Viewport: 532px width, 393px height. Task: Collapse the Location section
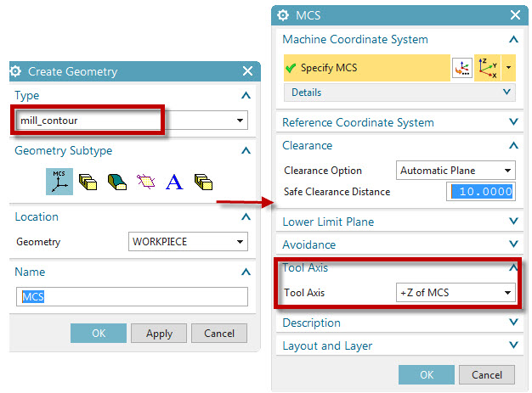246,216
